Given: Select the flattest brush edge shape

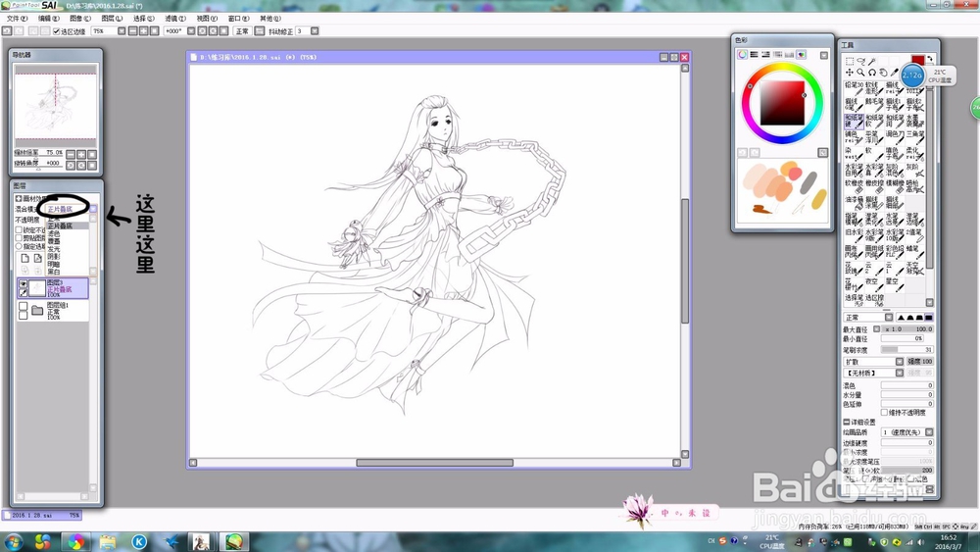Looking at the screenshot, I should (929, 318).
